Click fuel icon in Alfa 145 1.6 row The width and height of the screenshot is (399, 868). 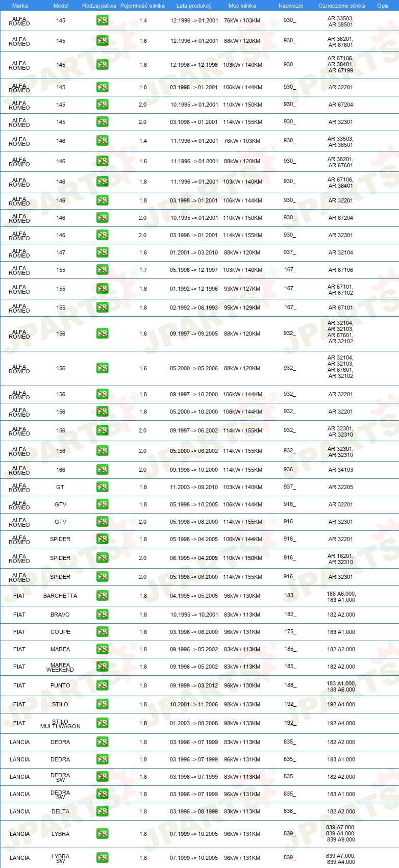point(103,41)
